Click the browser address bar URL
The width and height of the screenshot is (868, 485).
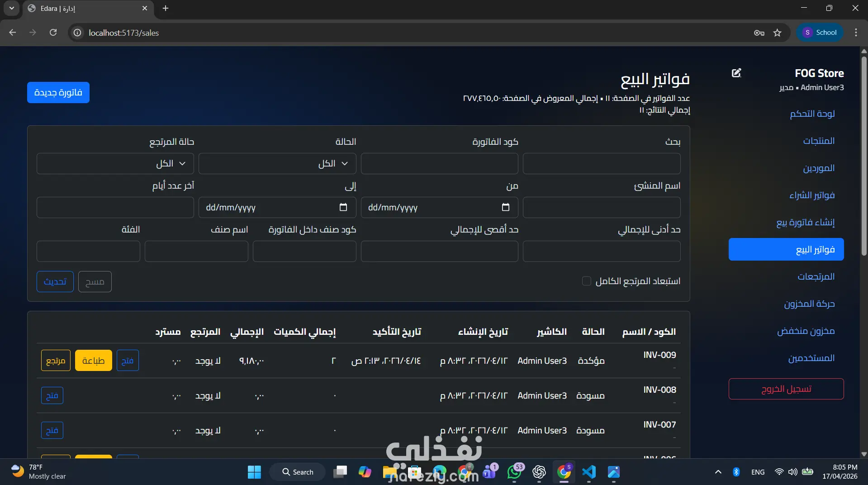pyautogui.click(x=123, y=33)
